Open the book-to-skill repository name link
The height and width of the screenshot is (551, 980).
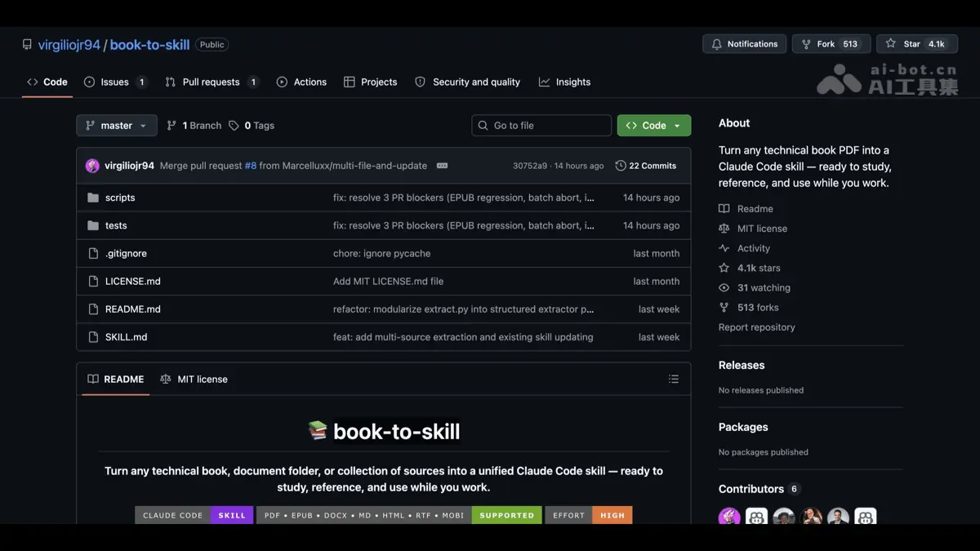click(149, 45)
